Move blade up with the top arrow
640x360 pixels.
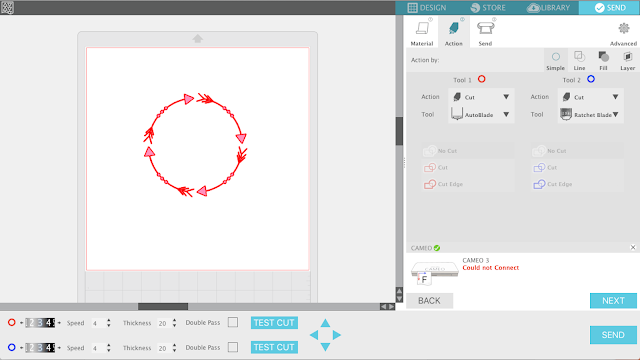tap(325, 323)
